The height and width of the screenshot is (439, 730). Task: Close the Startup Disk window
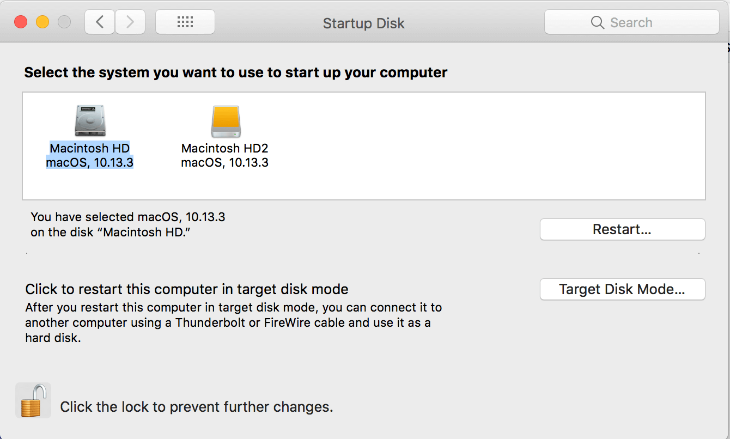click(x=21, y=22)
